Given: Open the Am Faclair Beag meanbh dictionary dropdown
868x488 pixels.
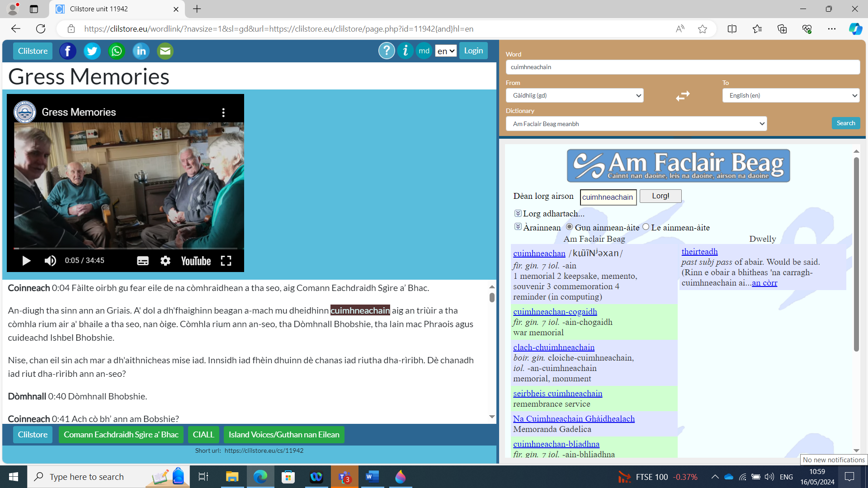Looking at the screenshot, I should (636, 123).
